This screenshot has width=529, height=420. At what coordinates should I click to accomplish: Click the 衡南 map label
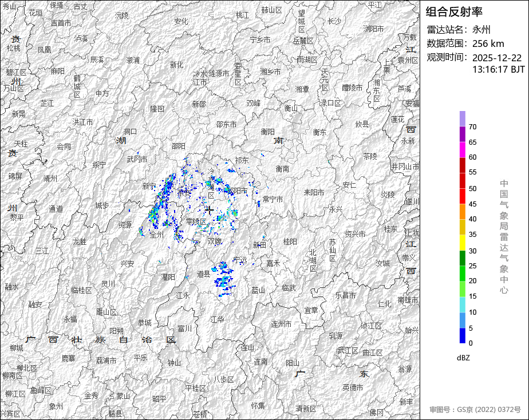tap(282, 169)
